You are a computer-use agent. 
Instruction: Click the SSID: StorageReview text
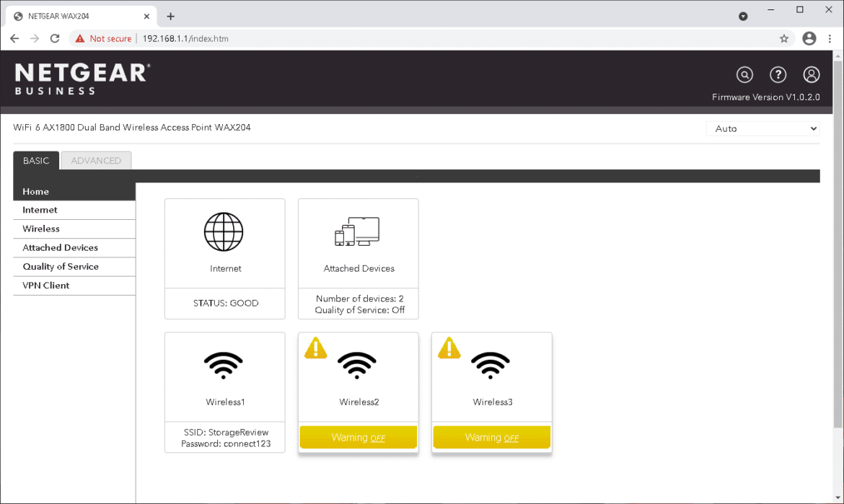[226, 433]
